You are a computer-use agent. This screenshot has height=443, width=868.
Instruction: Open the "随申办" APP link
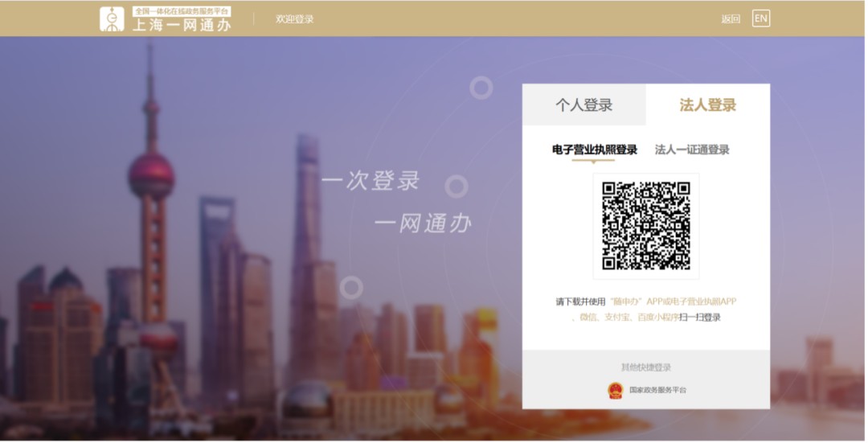tap(628, 301)
